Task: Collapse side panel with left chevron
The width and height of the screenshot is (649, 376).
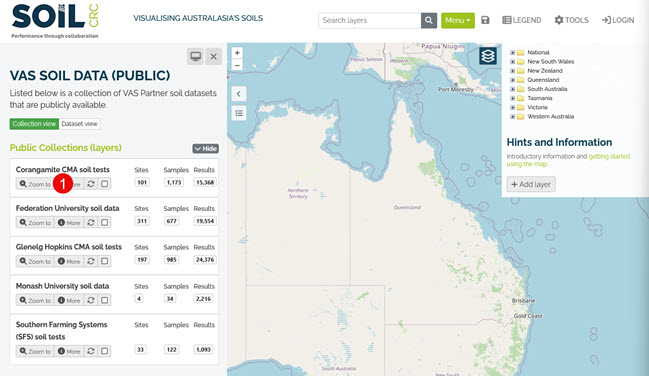Action: click(x=239, y=94)
